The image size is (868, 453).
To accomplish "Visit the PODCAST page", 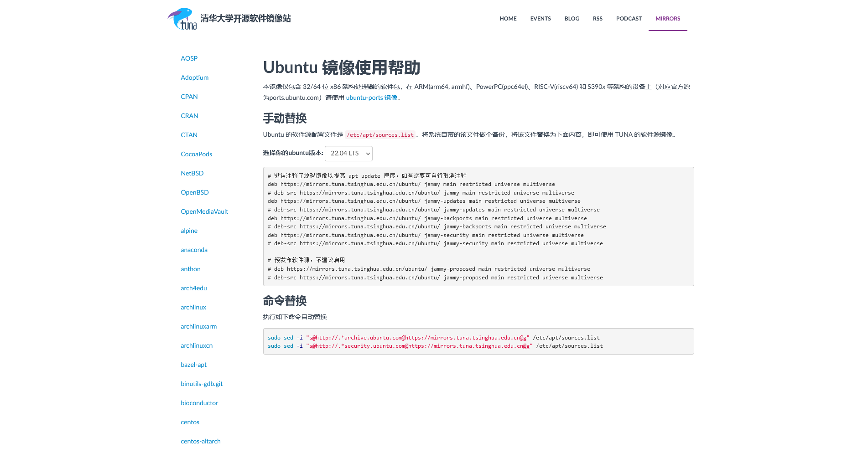I will point(629,19).
